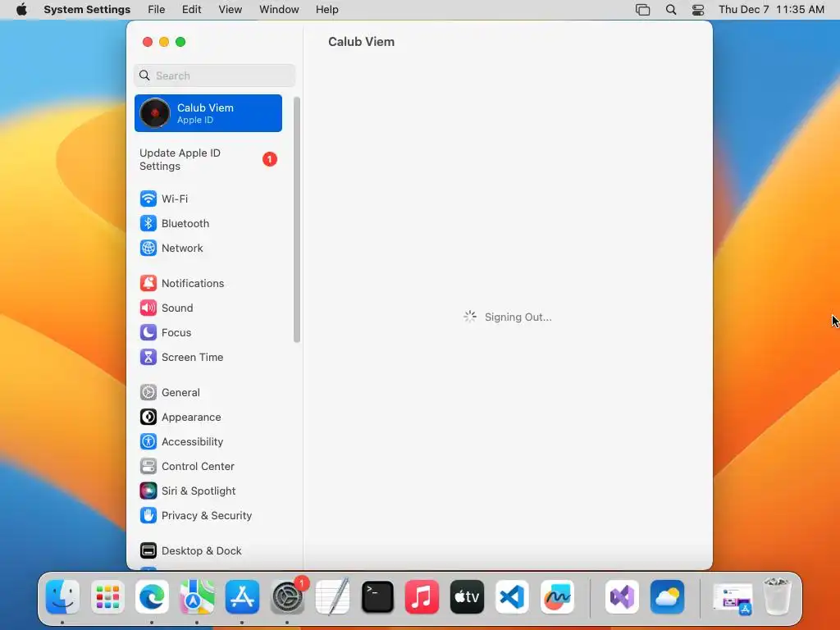Click the Signing Out status text
The height and width of the screenshot is (630, 840).
518,317
